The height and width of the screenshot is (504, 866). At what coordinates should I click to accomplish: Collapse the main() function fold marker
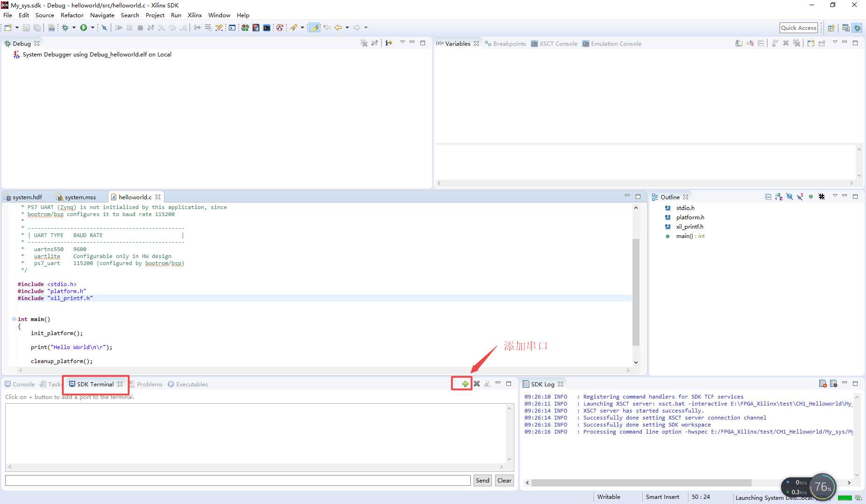click(14, 319)
